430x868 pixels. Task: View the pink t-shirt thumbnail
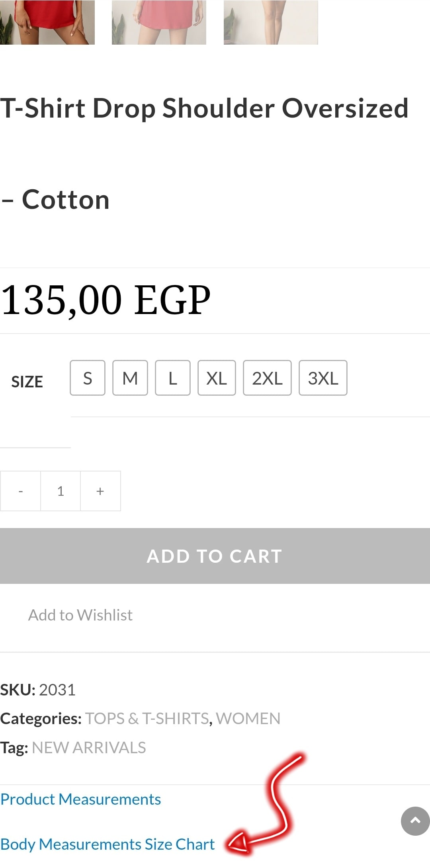(159, 22)
